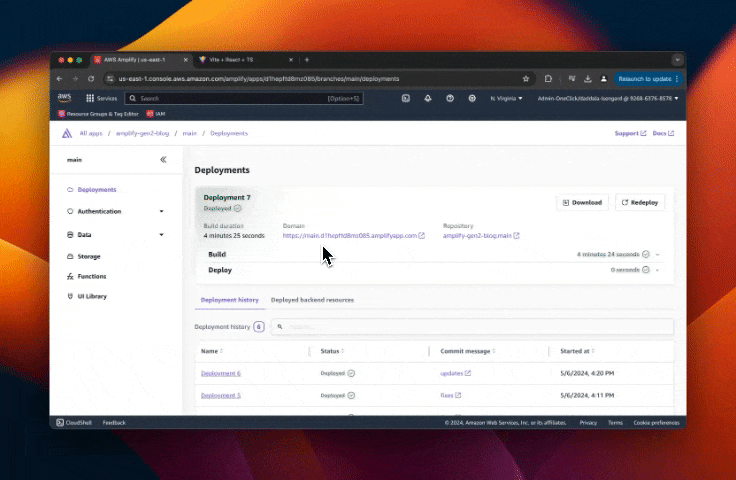The width and height of the screenshot is (736, 480).
Task: Open the Docs link
Action: click(x=663, y=133)
